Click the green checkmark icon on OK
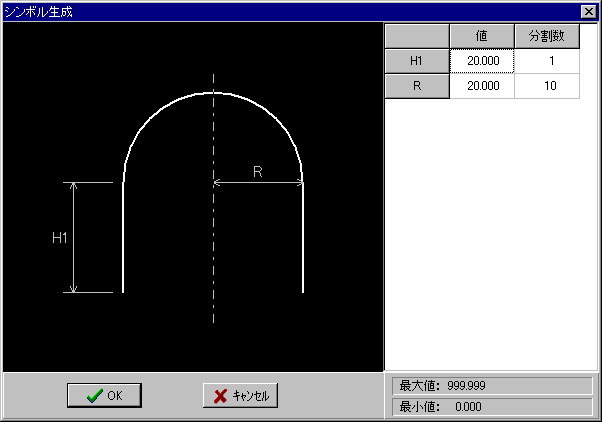The image size is (602, 422). coord(94,396)
